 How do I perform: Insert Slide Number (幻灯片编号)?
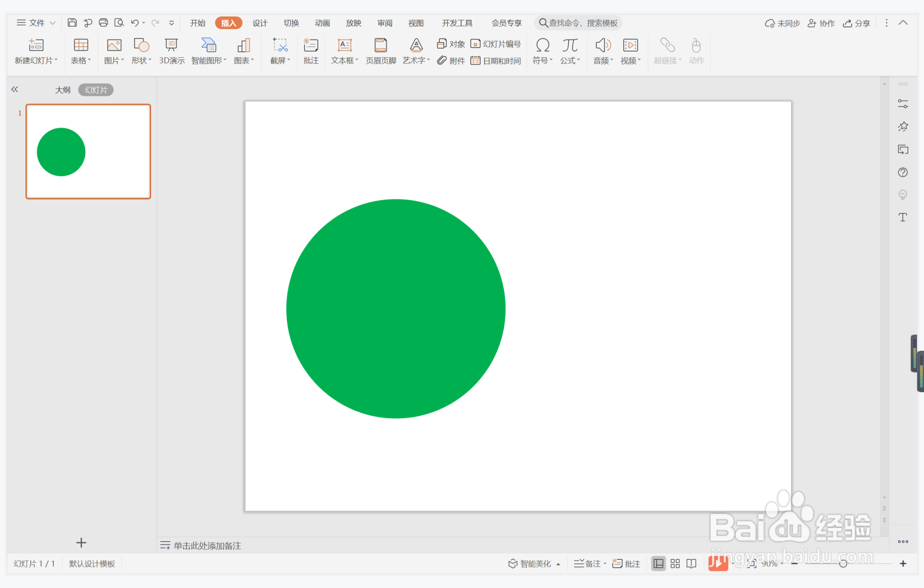(495, 44)
